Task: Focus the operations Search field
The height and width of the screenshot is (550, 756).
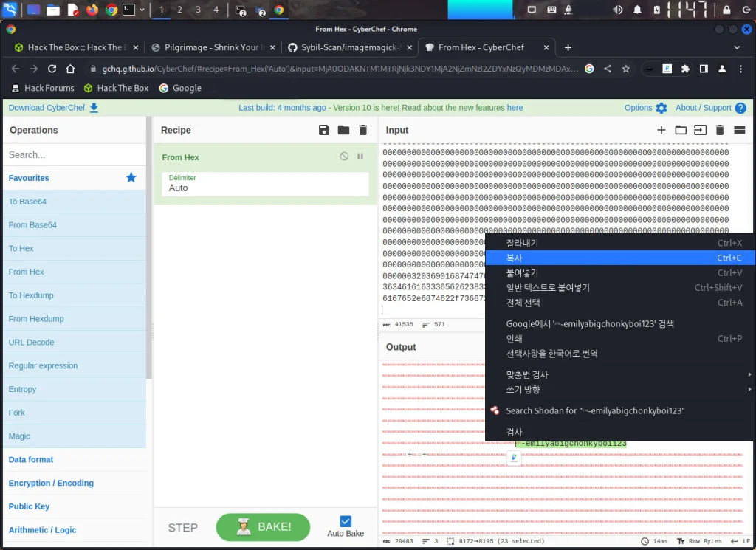Action: [x=75, y=155]
